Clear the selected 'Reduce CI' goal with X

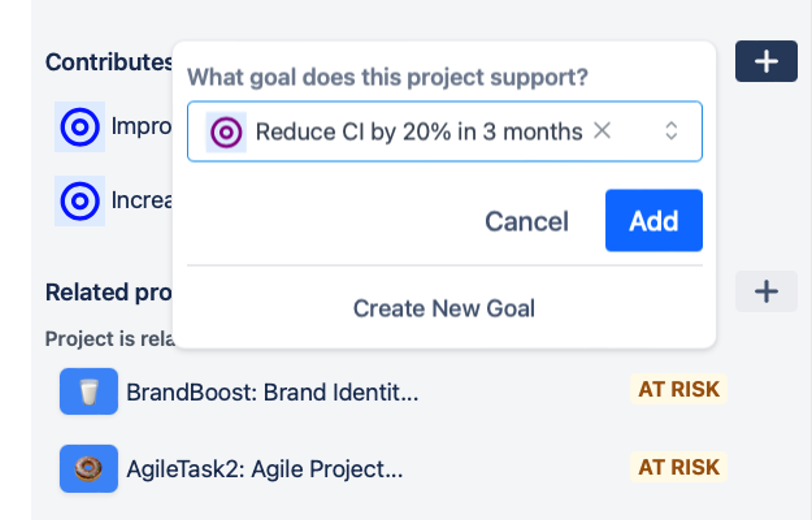[602, 131]
